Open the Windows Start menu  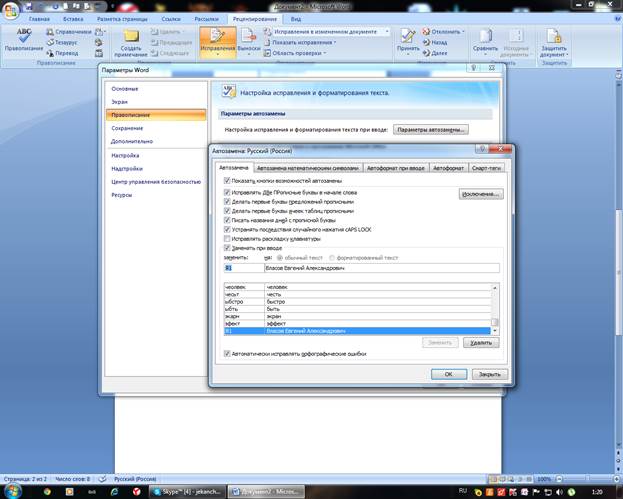point(12,491)
